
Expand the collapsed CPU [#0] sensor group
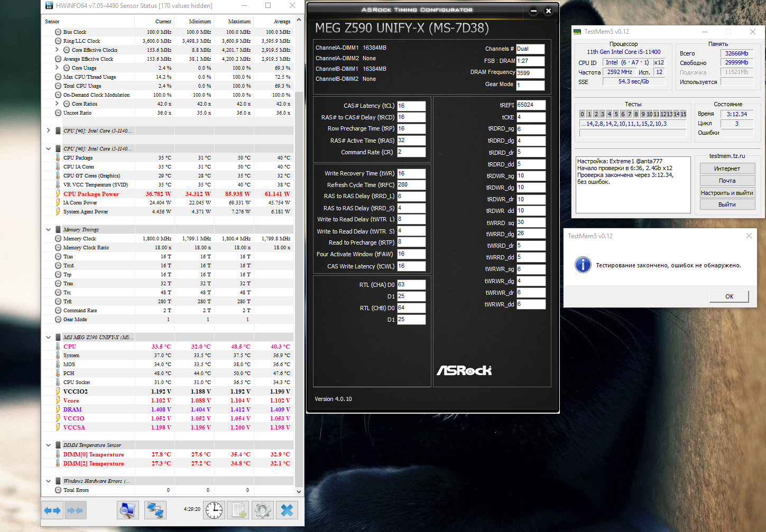point(49,130)
